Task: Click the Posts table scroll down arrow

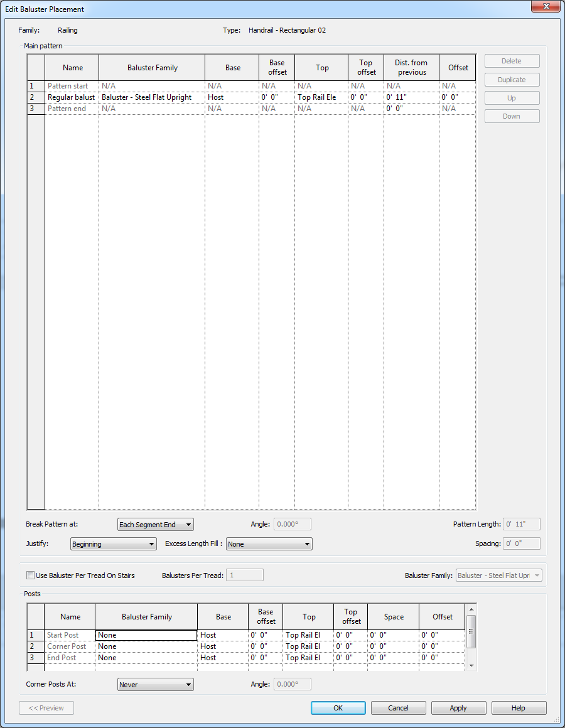Action: pyautogui.click(x=471, y=666)
